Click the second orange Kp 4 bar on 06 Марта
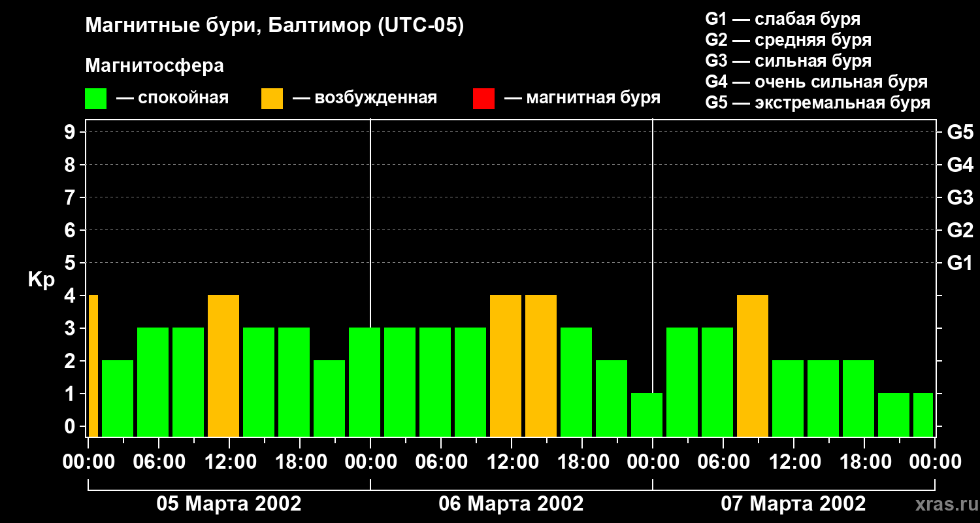Image resolution: width=980 pixels, height=523 pixels. 541,365
